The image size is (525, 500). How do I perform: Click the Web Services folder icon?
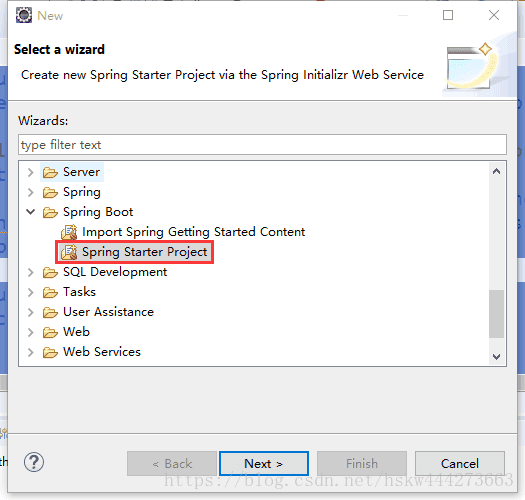point(50,352)
